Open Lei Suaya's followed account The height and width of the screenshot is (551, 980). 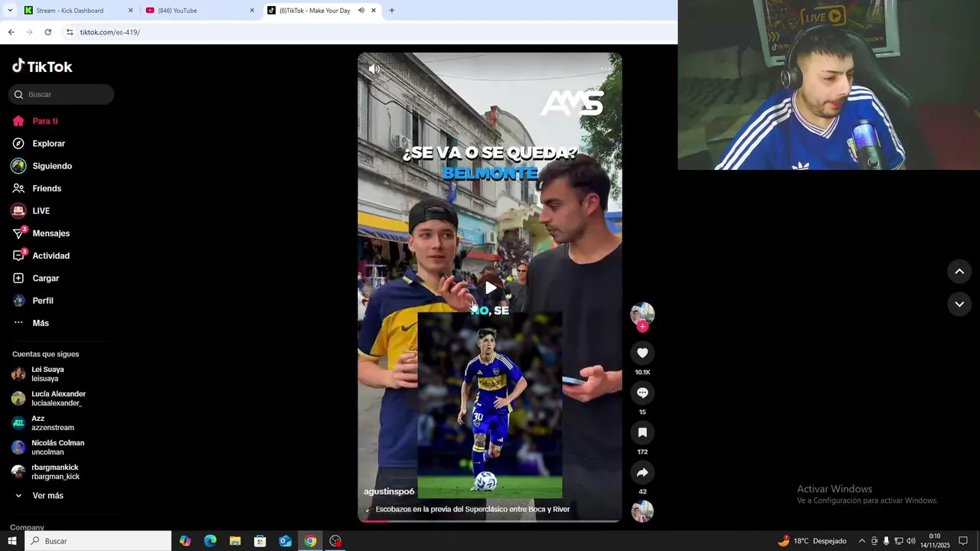point(47,374)
